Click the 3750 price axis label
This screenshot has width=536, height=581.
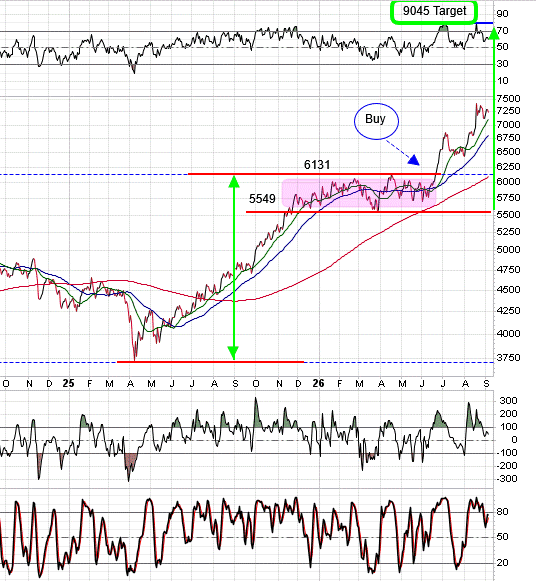(x=508, y=358)
